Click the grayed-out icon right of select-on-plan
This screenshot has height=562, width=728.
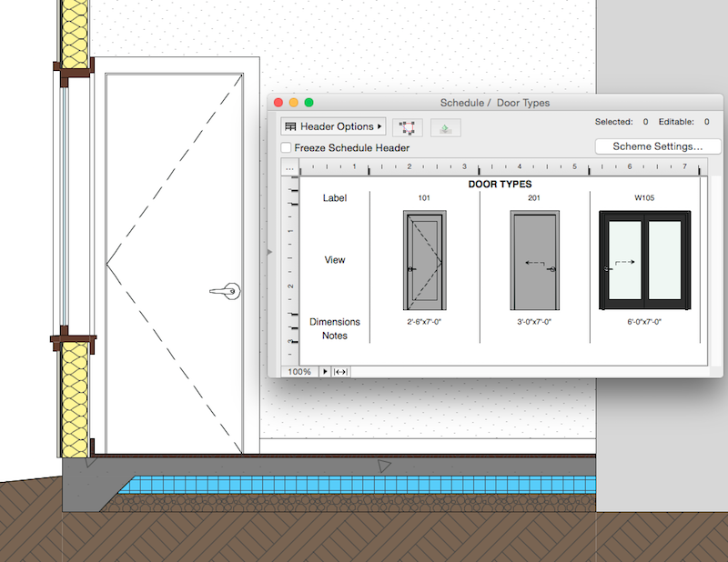(x=446, y=127)
